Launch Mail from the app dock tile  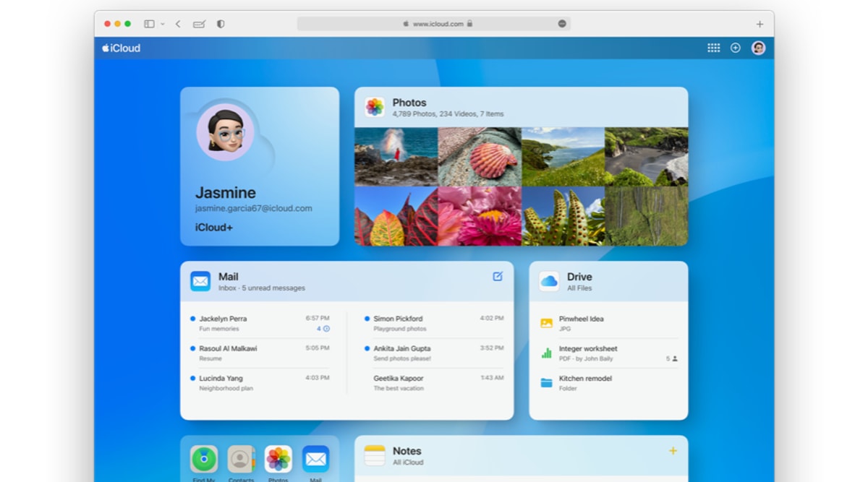point(315,459)
